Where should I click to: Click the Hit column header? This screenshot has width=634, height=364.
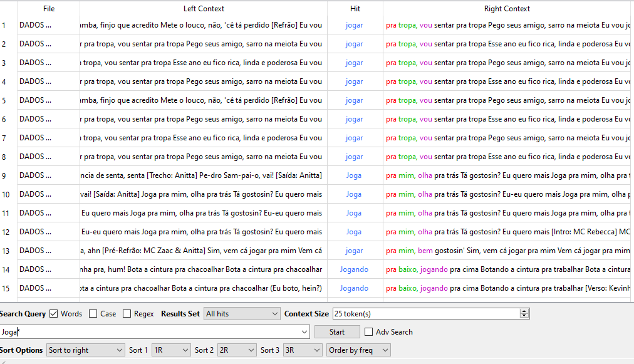click(x=355, y=9)
